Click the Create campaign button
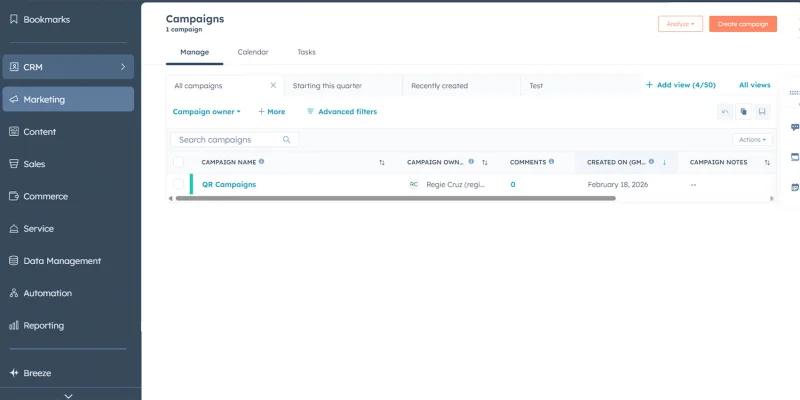This screenshot has height=400, width=800. pyautogui.click(x=742, y=24)
